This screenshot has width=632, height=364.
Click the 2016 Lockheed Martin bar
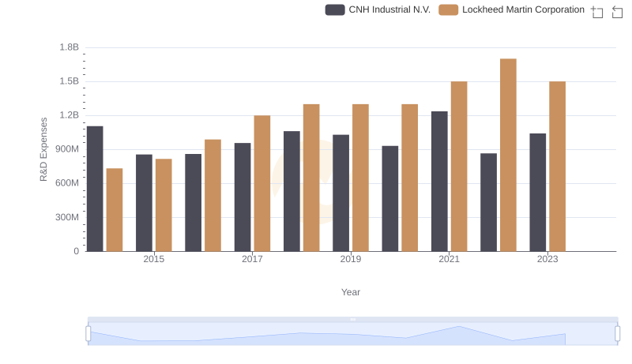point(213,195)
